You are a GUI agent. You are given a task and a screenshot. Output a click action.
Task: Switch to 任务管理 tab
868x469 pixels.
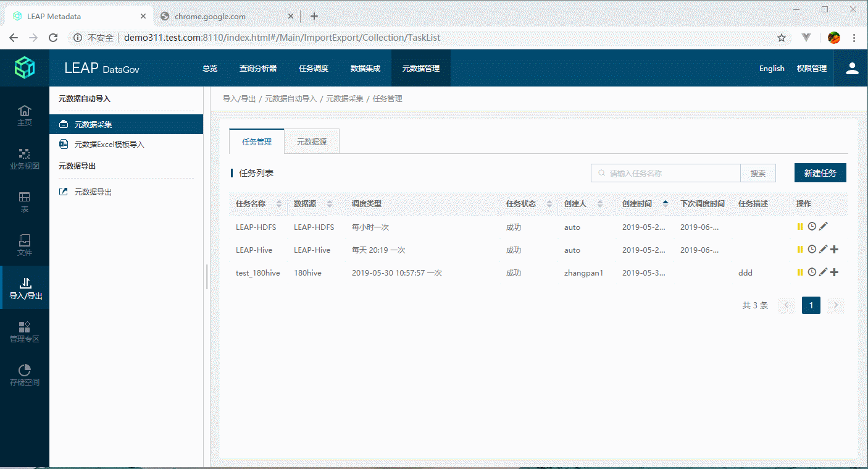coord(257,142)
